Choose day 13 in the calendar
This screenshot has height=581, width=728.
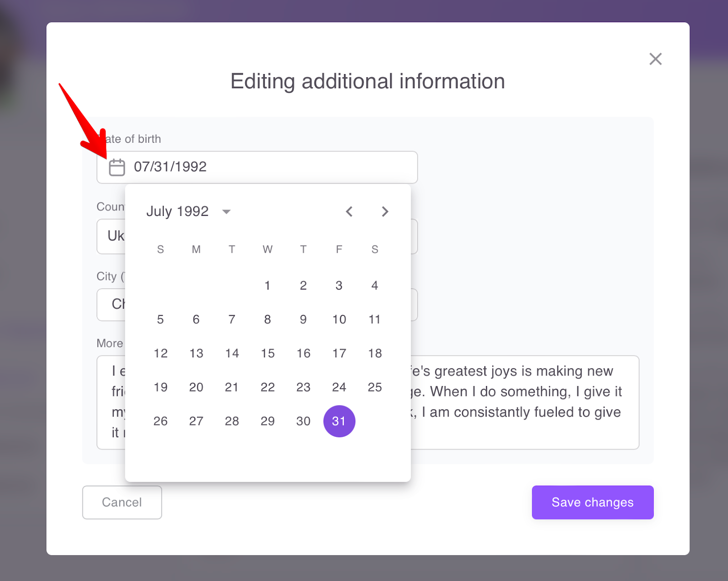pos(196,353)
